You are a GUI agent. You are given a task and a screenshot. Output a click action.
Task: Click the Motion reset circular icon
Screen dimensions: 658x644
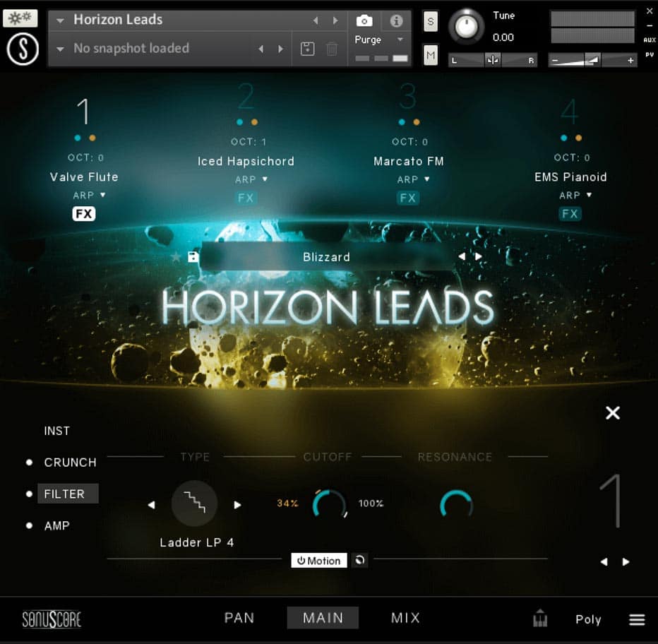360,561
